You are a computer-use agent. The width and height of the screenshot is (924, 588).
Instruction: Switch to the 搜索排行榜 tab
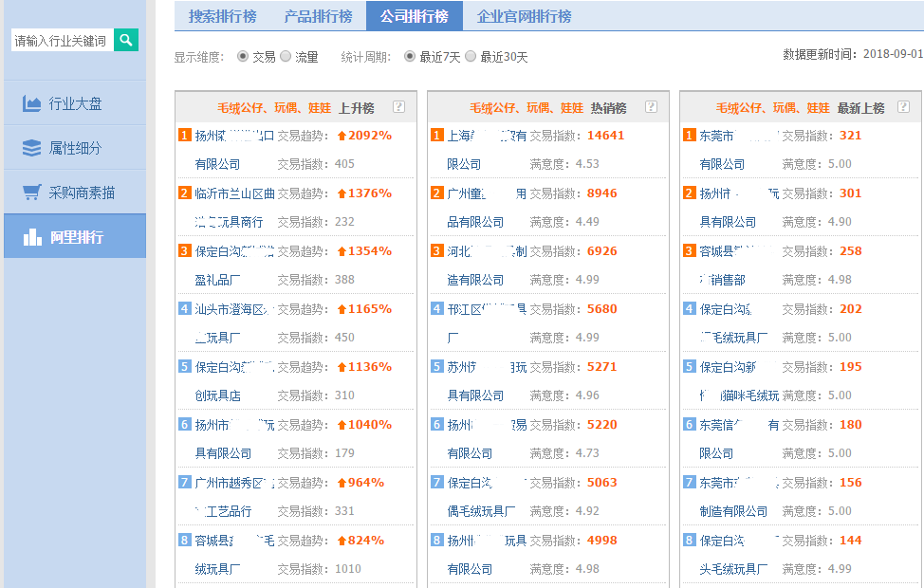pos(224,16)
